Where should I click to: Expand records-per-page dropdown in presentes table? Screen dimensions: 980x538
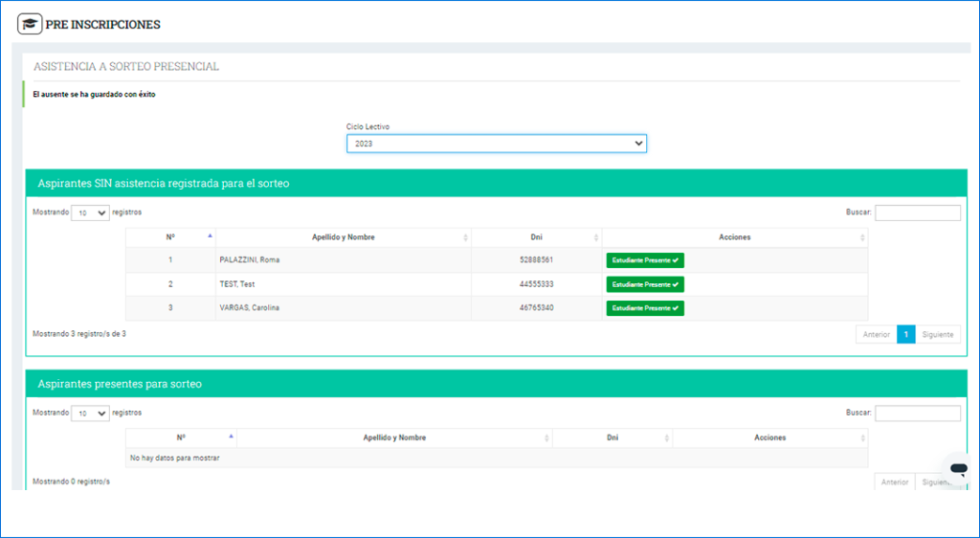(91, 414)
